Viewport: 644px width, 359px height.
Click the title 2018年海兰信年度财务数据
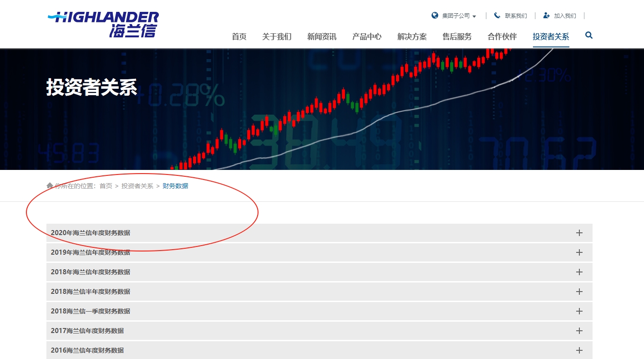tap(91, 272)
